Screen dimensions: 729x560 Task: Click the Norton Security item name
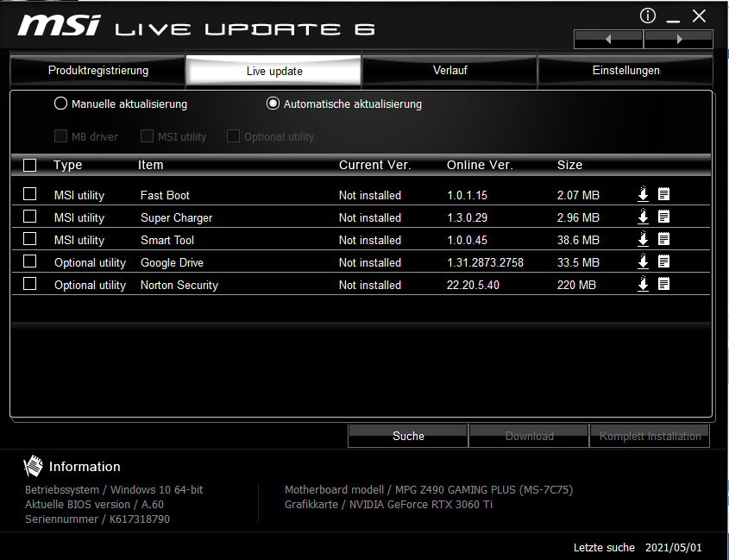(x=179, y=285)
